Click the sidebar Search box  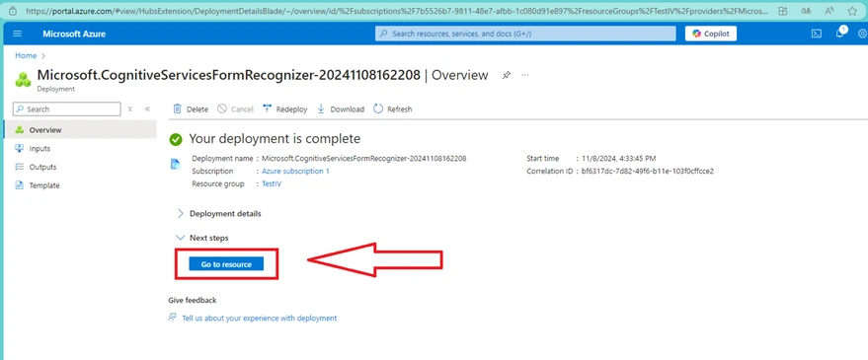66,108
